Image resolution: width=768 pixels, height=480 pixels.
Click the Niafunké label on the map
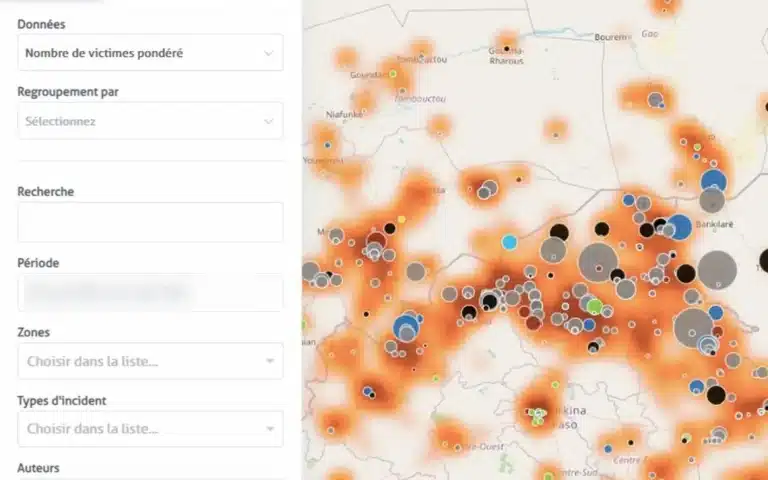(x=344, y=115)
